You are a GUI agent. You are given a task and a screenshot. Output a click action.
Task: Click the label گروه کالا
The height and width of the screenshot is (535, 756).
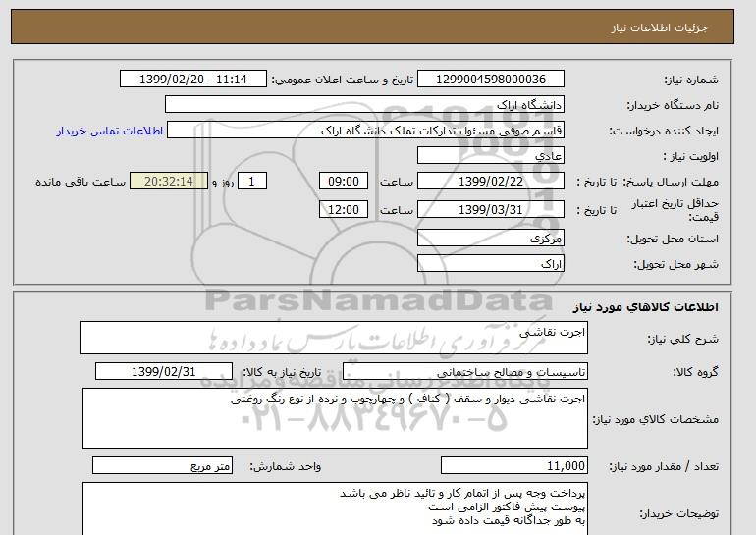pyautogui.click(x=696, y=373)
